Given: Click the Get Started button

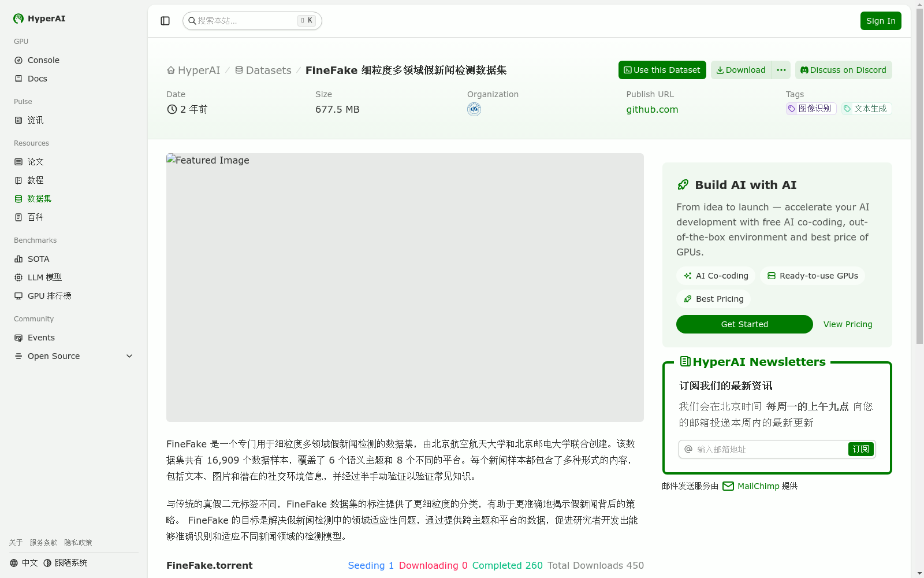Looking at the screenshot, I should tap(744, 324).
